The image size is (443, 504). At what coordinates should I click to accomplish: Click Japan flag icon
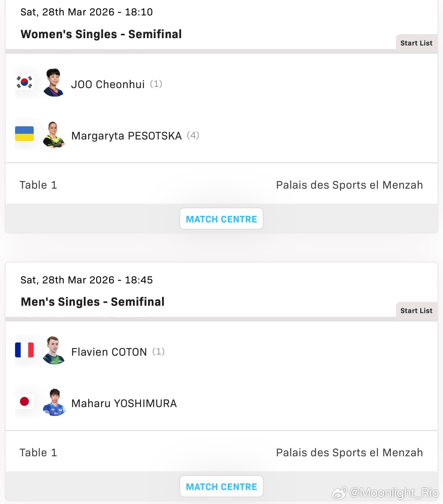point(25,401)
